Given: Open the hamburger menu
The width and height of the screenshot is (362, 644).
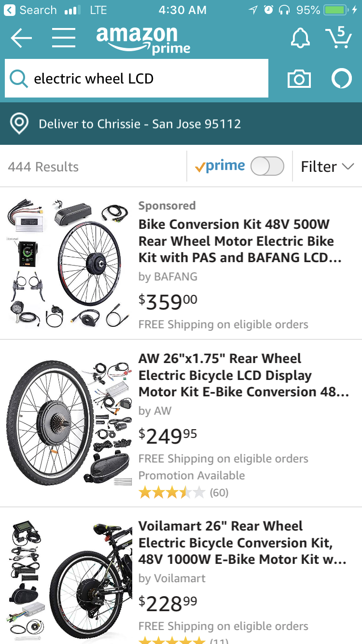Looking at the screenshot, I should point(64,38).
